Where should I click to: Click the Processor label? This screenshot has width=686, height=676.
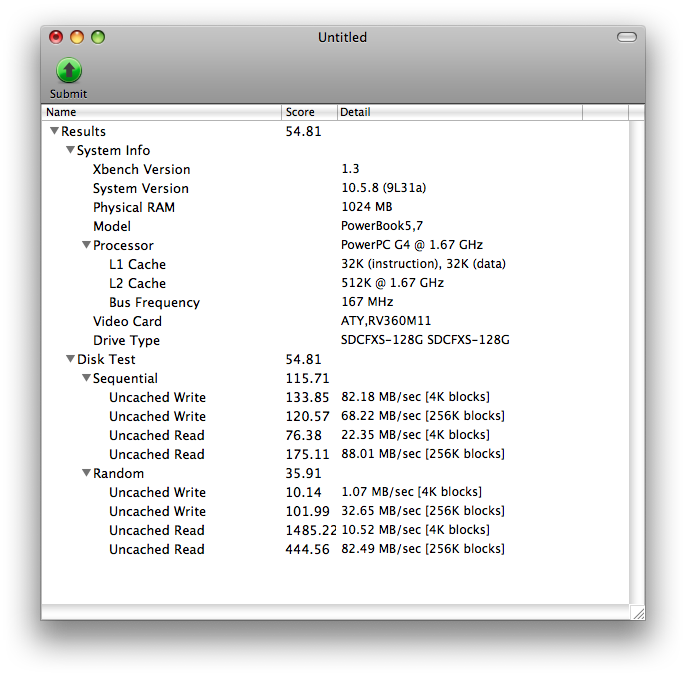click(x=123, y=245)
